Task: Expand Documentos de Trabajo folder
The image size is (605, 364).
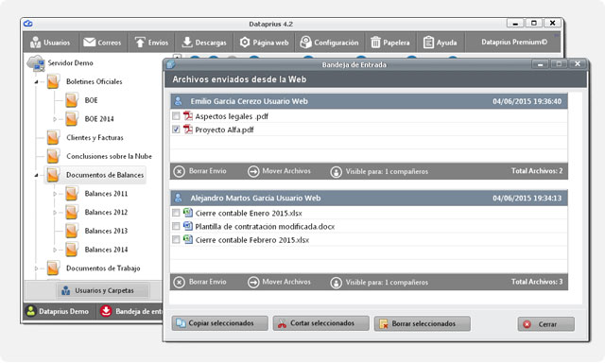Action: pos(36,269)
